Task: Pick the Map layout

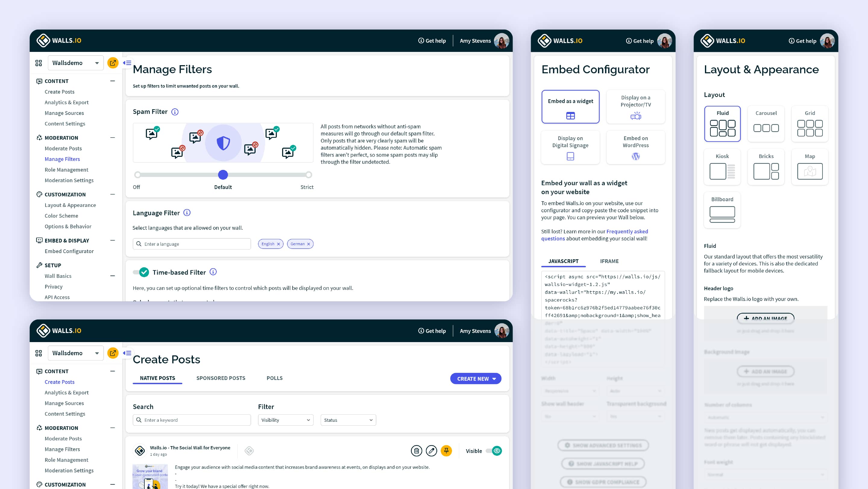Action: (x=810, y=167)
